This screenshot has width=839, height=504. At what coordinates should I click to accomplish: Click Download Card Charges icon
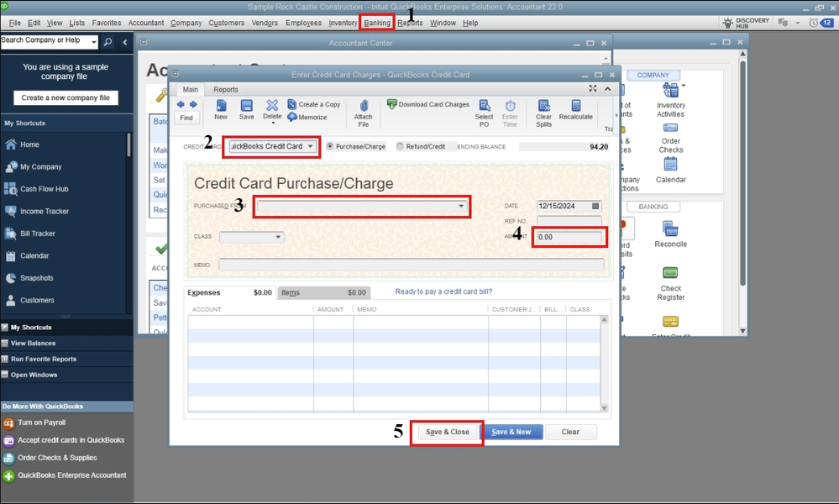(x=391, y=104)
